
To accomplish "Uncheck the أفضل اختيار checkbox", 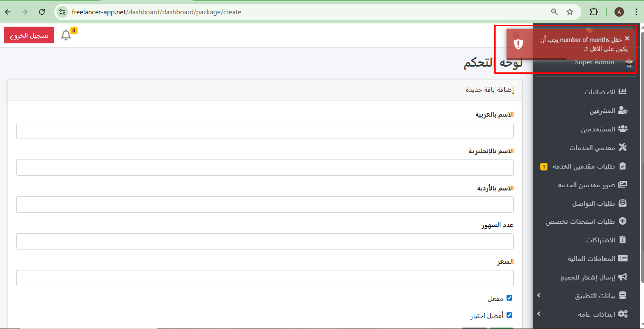I will 509,315.
